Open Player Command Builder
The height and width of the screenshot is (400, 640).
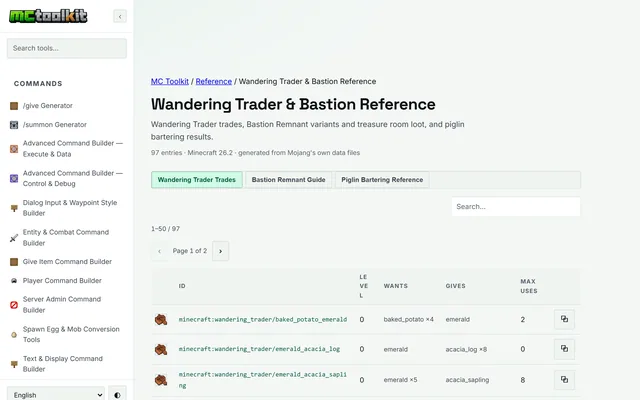pos(62,280)
